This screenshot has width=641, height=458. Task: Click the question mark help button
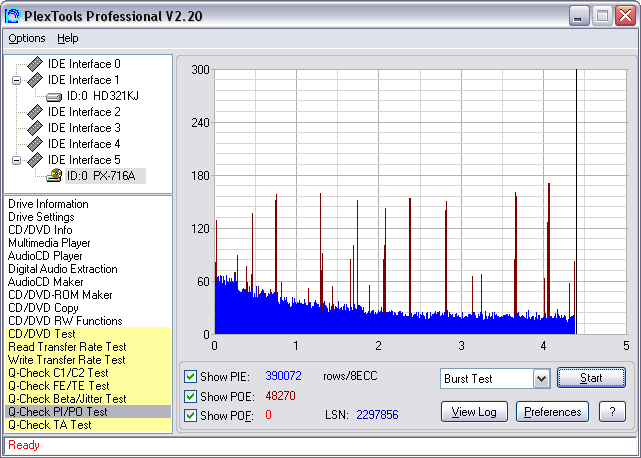click(612, 411)
